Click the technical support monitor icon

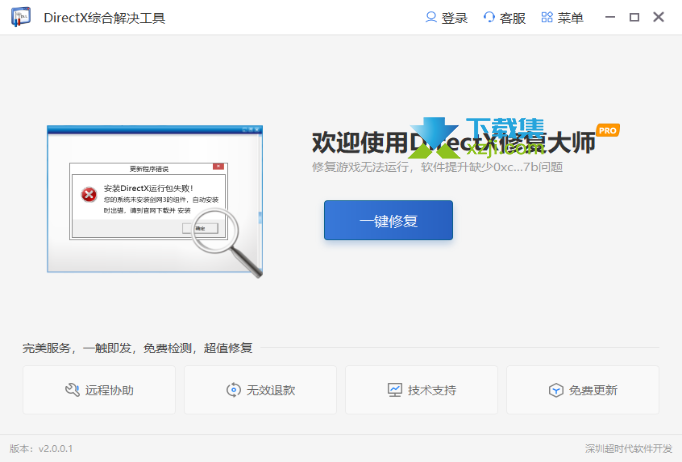pyautogui.click(x=395, y=390)
